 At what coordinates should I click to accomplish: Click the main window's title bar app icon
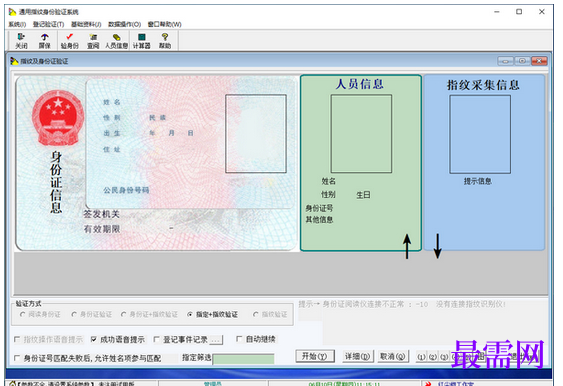point(13,12)
